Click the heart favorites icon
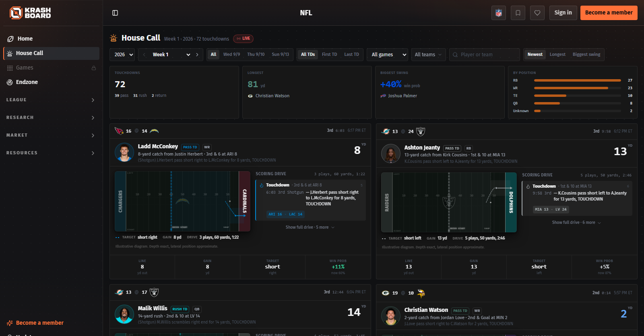Image resolution: width=644 pixels, height=336 pixels. tap(537, 13)
